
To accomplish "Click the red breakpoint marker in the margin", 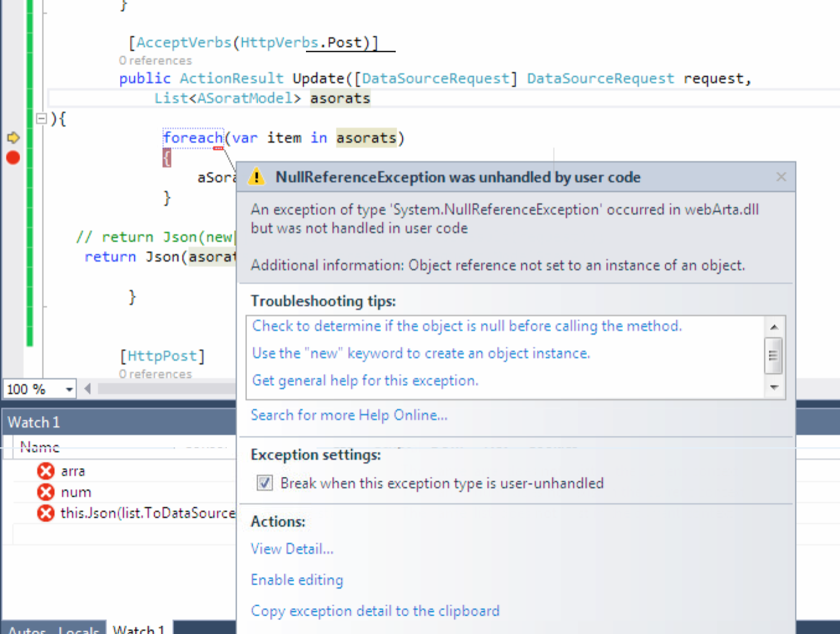I will tap(13, 158).
